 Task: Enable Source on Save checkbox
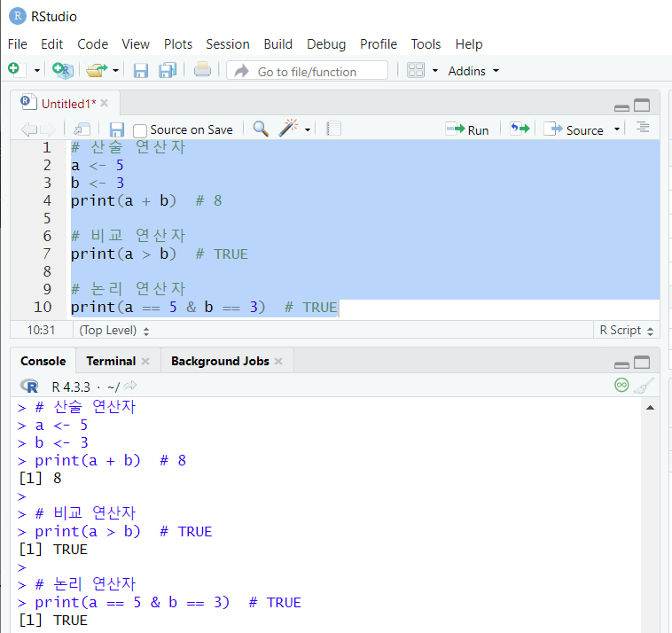[140, 130]
